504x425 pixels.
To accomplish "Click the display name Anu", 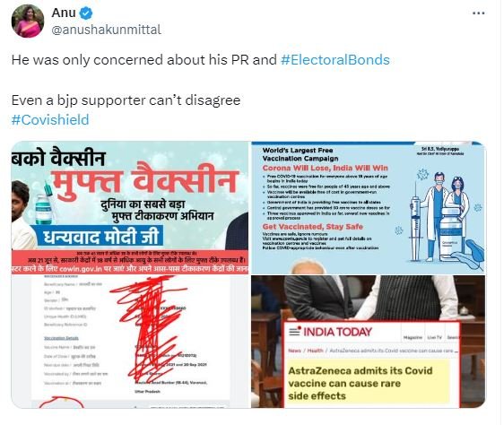I will pyautogui.click(x=64, y=13).
